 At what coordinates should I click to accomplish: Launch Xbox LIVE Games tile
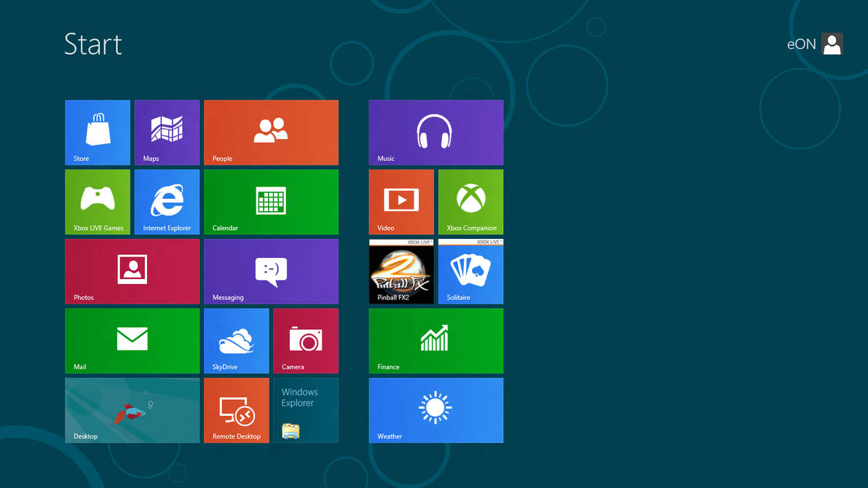point(98,202)
